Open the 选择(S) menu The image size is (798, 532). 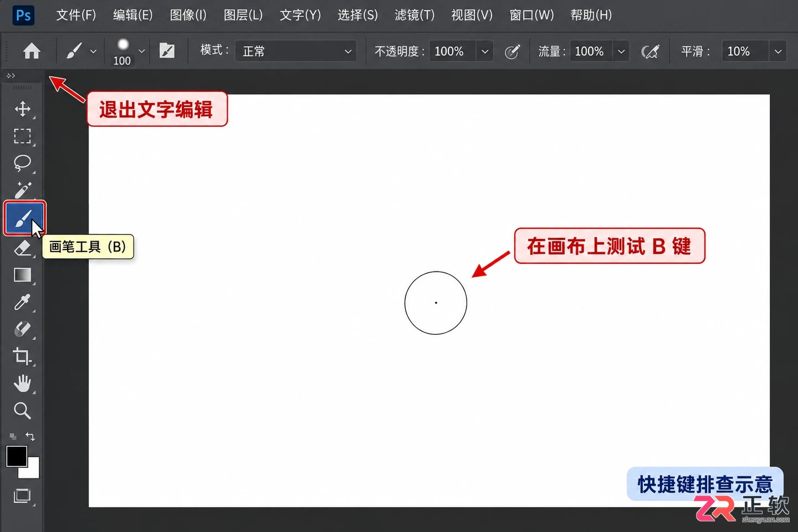[358, 15]
